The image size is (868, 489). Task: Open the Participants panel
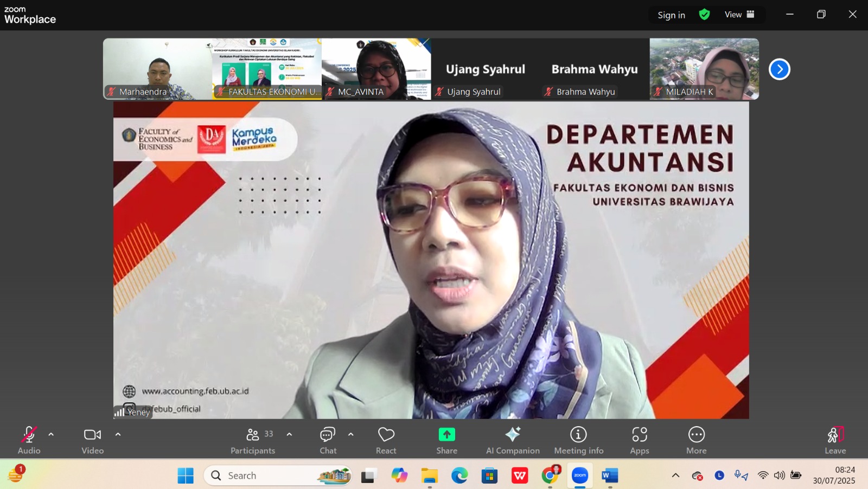(x=253, y=440)
